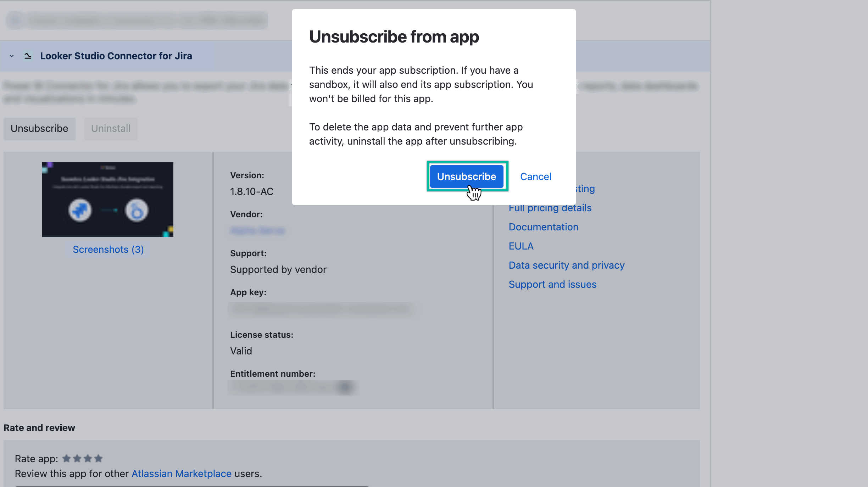Screen dimensions: 868x487
Task: Give the app a one-star rating
Action: pyautogui.click(x=67, y=458)
